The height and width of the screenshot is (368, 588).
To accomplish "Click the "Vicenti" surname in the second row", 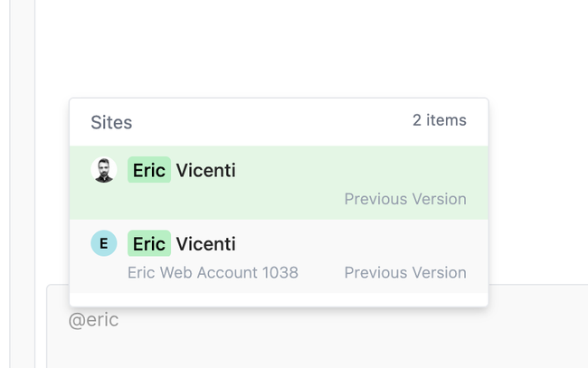I will pos(206,243).
